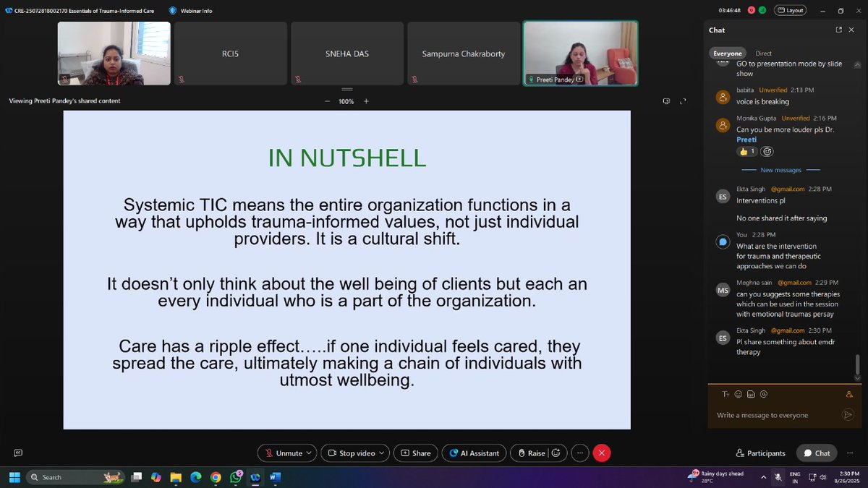868x488 pixels.
Task: Unmute the microphone
Action: pos(284,453)
